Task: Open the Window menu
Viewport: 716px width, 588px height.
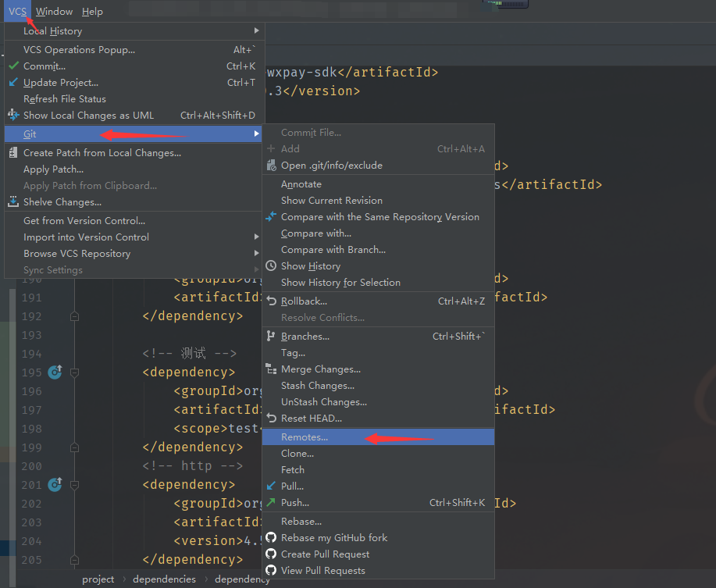Action: tap(55, 12)
